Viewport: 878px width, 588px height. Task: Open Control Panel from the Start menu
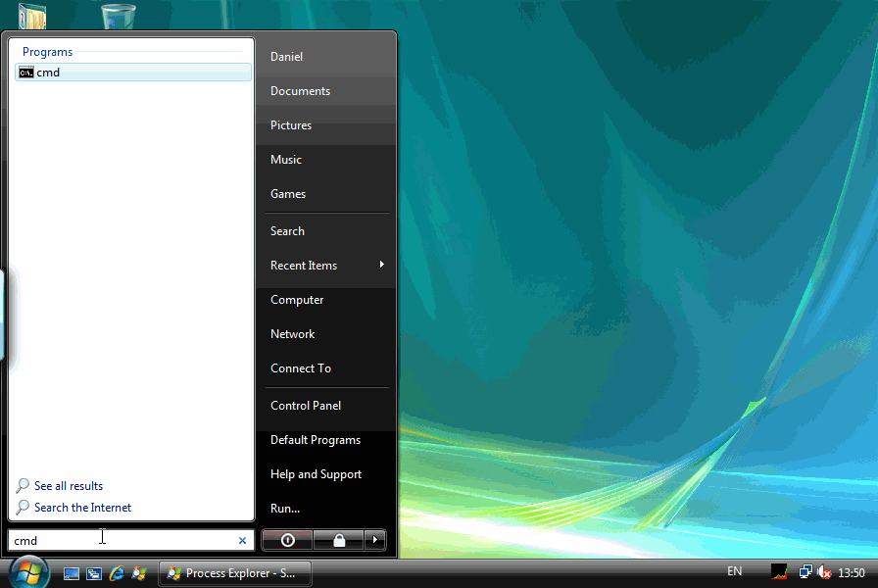(x=305, y=405)
